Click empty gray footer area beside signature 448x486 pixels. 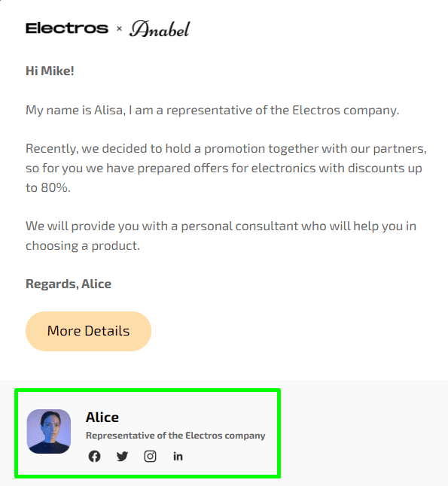[363, 433]
